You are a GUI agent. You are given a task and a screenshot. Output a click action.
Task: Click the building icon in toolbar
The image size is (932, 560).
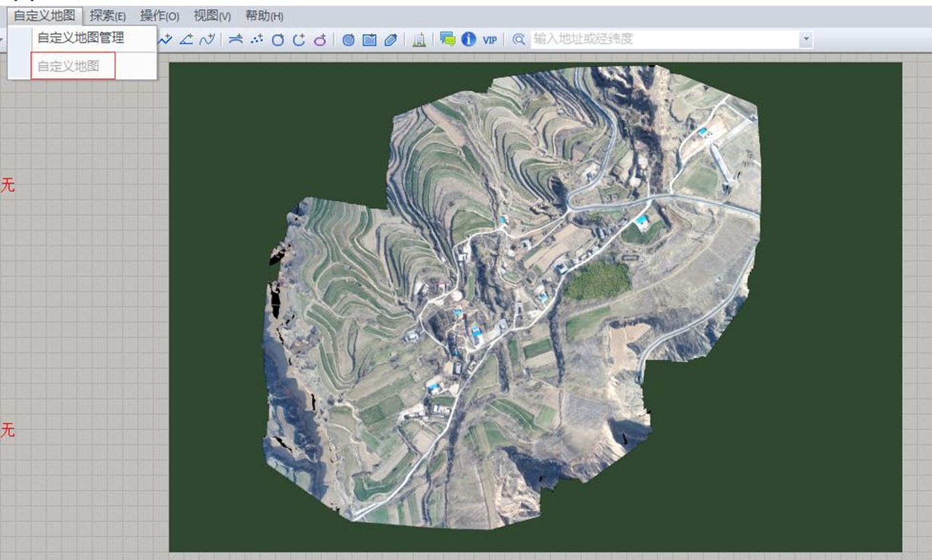click(419, 39)
